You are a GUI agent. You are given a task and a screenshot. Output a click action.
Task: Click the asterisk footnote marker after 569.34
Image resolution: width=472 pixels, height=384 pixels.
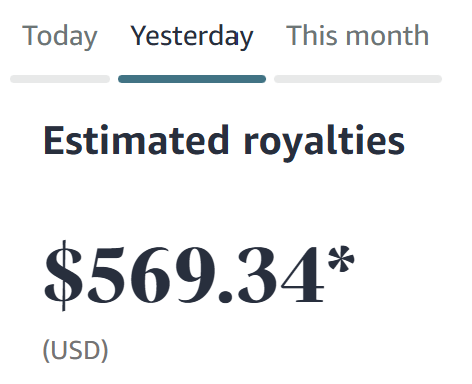point(341,259)
